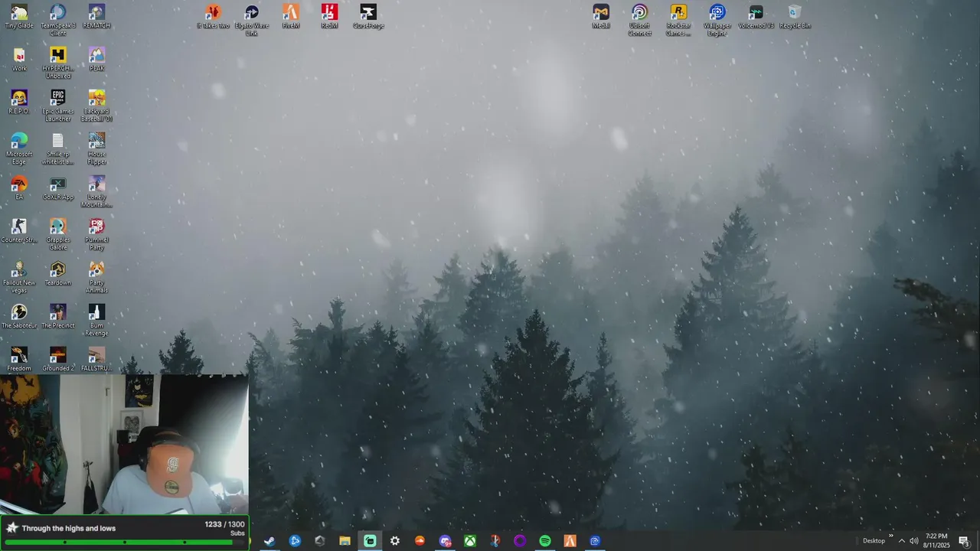Viewport: 980px width, 551px height.
Task: Select the Elgato Wave Link icon
Action: 252,20
